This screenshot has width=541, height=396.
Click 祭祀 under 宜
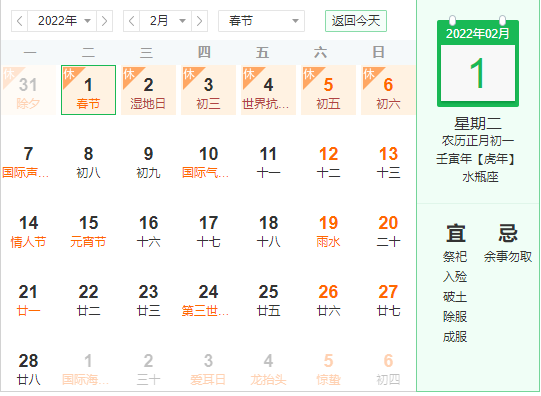tap(455, 257)
